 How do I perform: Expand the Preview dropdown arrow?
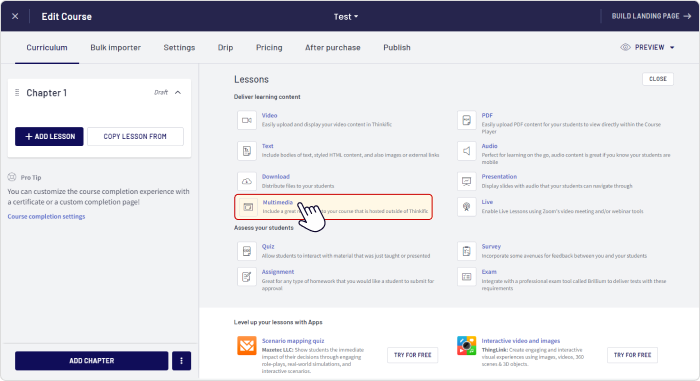[672, 47]
